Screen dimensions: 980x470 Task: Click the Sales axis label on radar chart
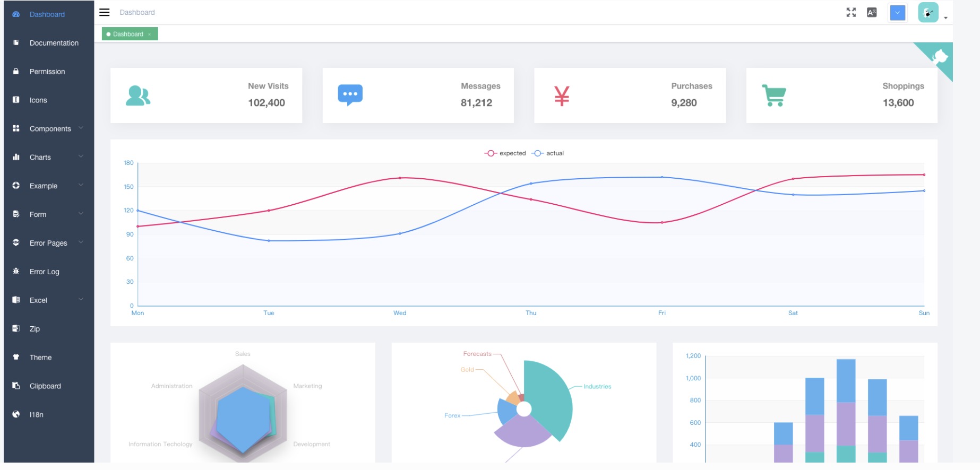[x=243, y=354]
